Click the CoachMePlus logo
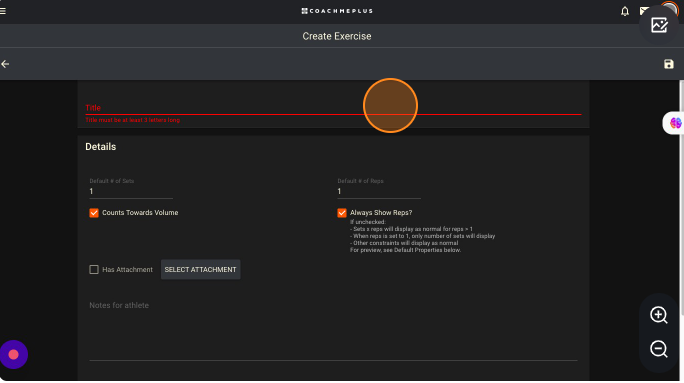Image resolution: width=684 pixels, height=383 pixels. [x=337, y=11]
